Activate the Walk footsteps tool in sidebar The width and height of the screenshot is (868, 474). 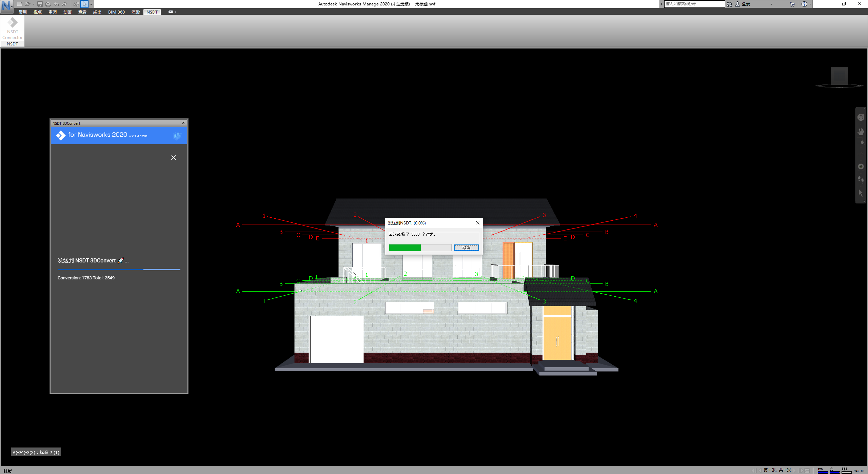click(x=861, y=179)
